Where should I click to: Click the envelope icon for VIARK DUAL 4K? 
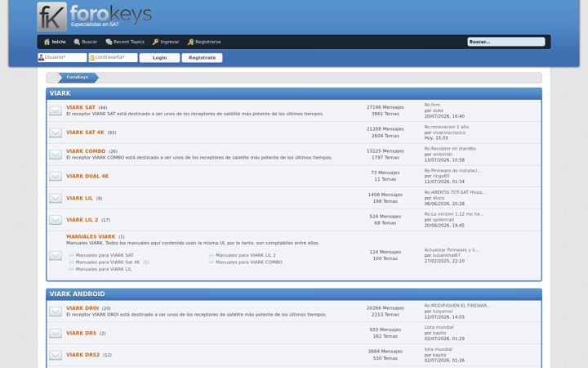(56, 177)
